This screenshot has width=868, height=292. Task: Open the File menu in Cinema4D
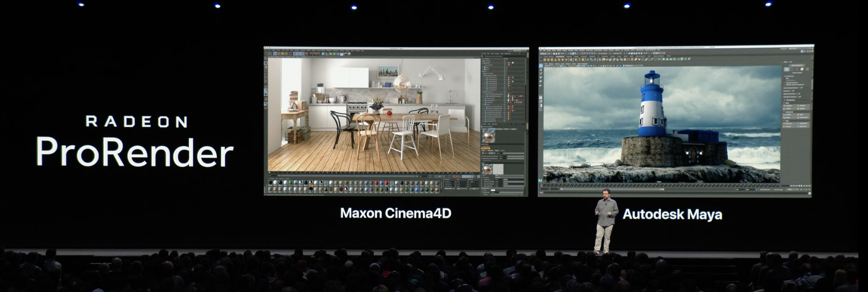(265, 50)
